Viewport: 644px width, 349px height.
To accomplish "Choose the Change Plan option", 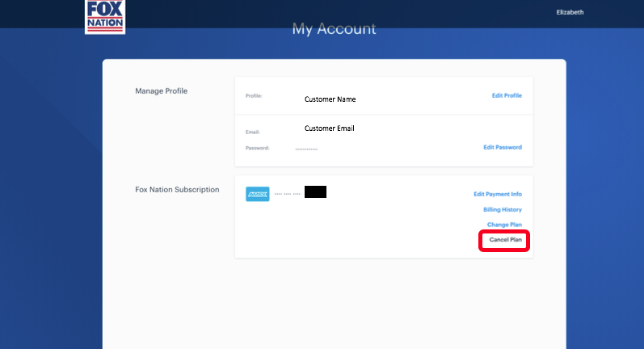I will [504, 225].
